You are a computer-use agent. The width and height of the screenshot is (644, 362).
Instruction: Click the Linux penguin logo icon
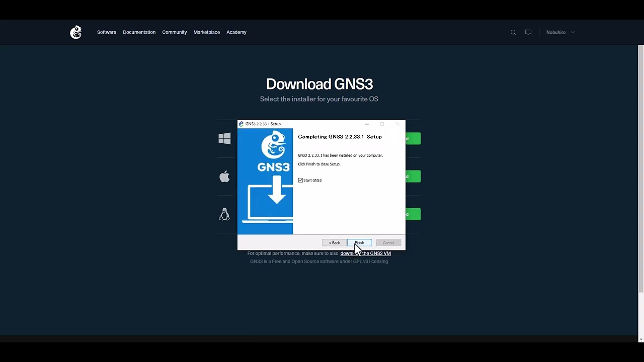tap(224, 214)
